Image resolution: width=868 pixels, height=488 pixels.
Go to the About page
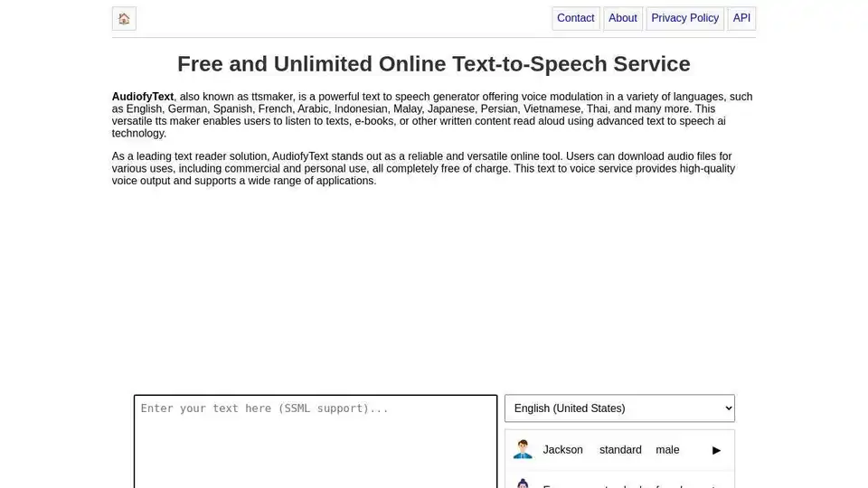coord(623,18)
